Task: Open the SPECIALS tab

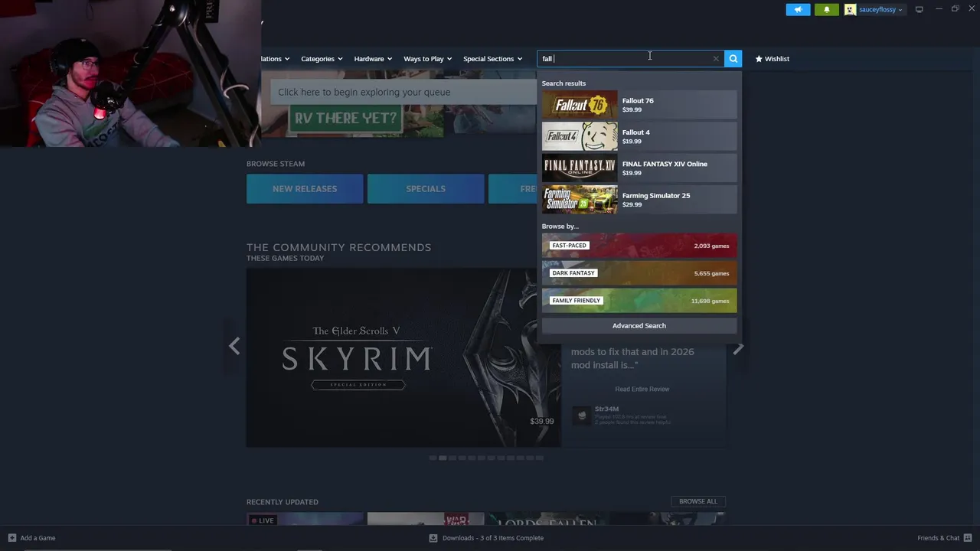Action: coord(426,189)
